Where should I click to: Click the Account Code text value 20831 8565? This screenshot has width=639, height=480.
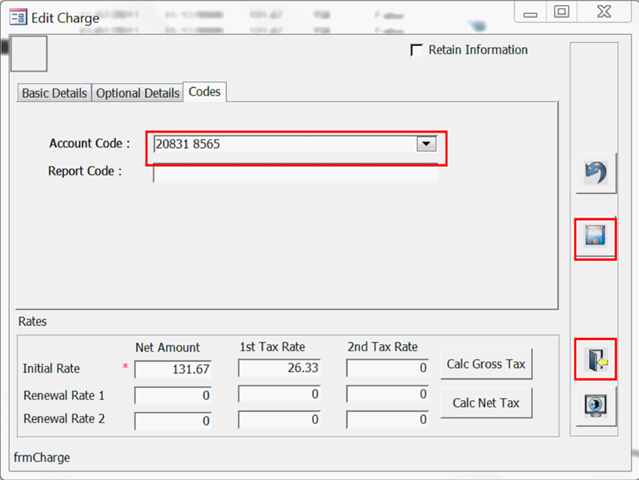[x=188, y=145]
